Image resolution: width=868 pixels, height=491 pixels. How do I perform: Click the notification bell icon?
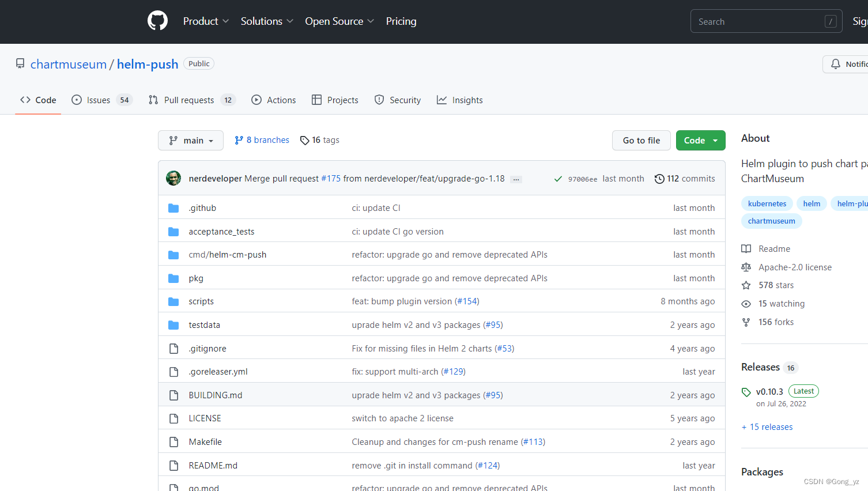coord(835,64)
